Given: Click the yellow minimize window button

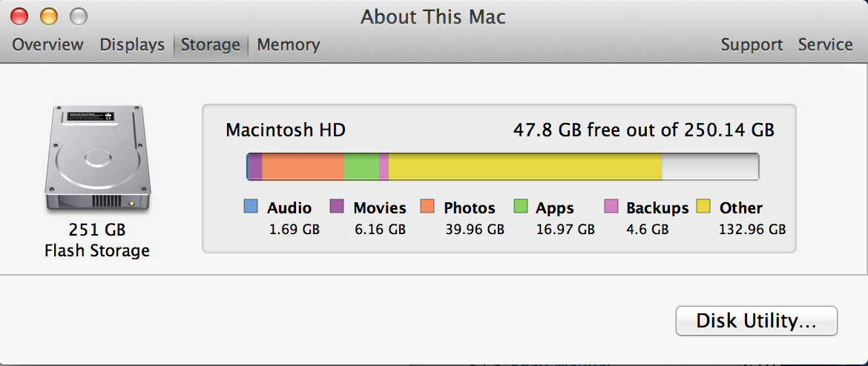Looking at the screenshot, I should point(49,16).
